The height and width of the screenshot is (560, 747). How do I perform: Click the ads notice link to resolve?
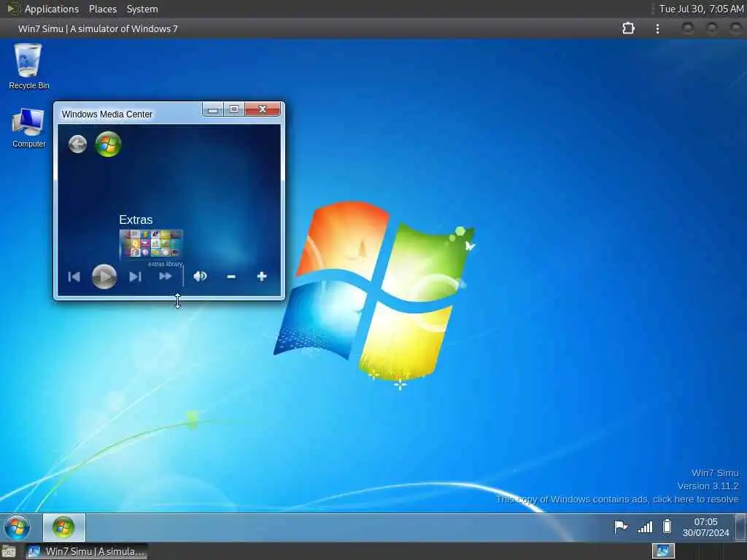click(x=617, y=499)
